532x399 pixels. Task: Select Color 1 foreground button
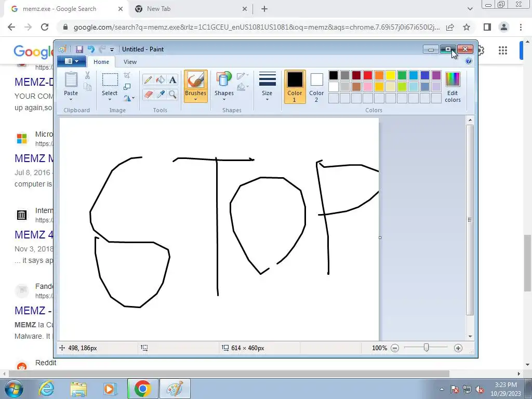pyautogui.click(x=295, y=87)
